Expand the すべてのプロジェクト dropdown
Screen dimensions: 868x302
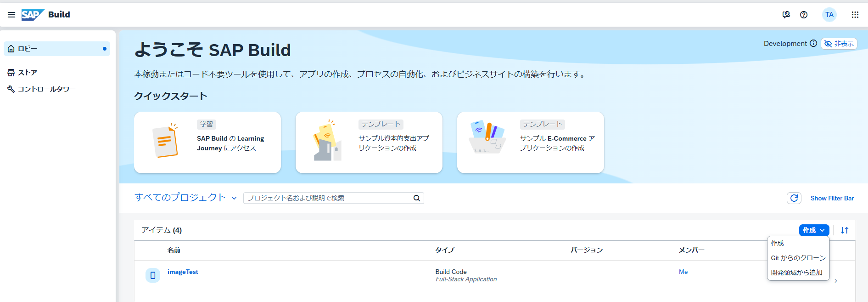click(186, 198)
